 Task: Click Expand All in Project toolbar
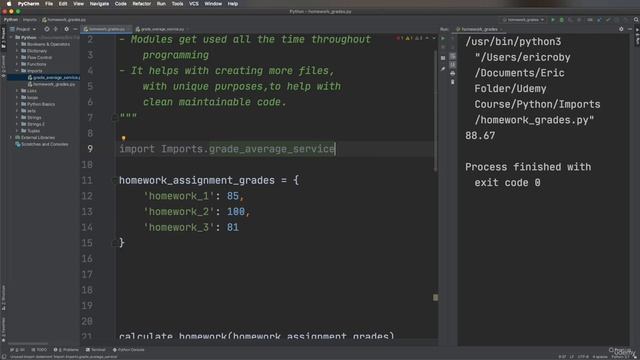[56, 29]
